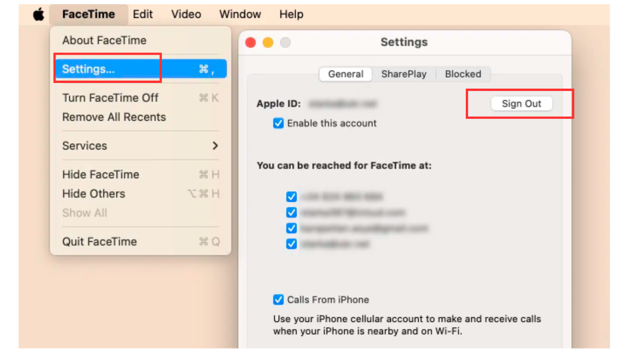Expand the Services submenu arrow
The width and height of the screenshot is (644, 362).
[215, 146]
